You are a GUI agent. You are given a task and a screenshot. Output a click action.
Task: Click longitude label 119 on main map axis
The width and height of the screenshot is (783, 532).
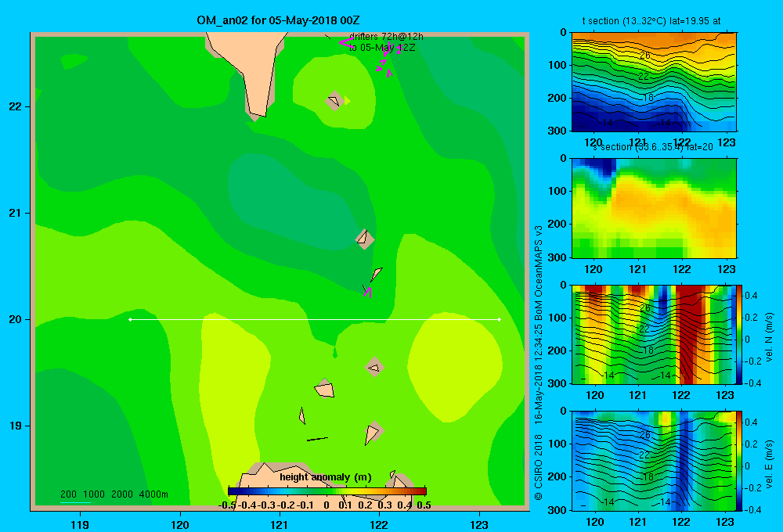(80, 524)
